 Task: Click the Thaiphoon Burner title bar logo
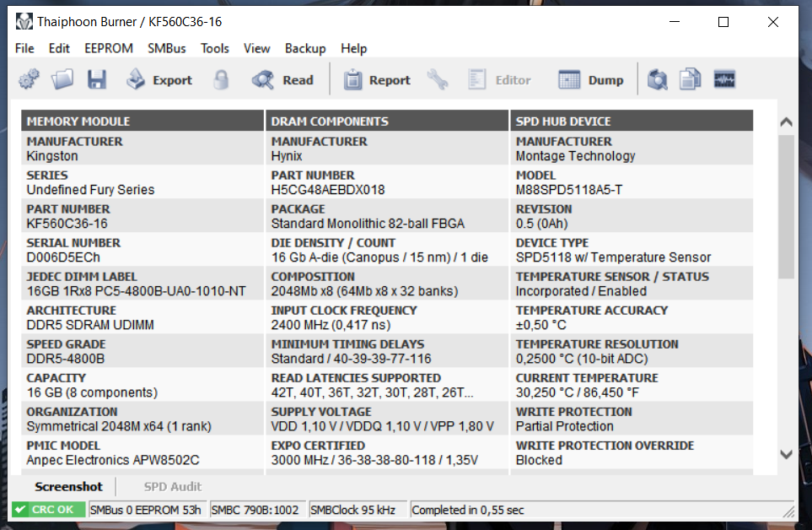[x=24, y=22]
